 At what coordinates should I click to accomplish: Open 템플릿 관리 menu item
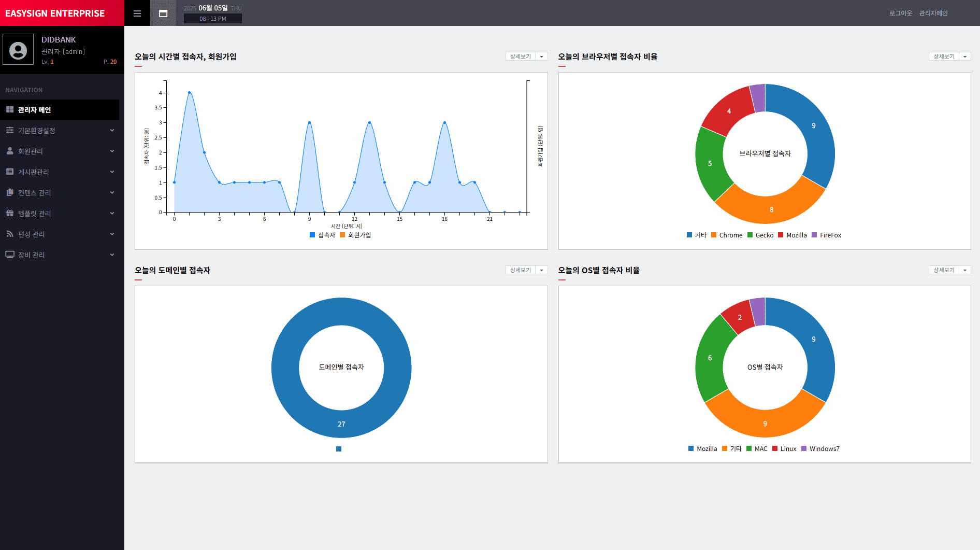click(60, 214)
